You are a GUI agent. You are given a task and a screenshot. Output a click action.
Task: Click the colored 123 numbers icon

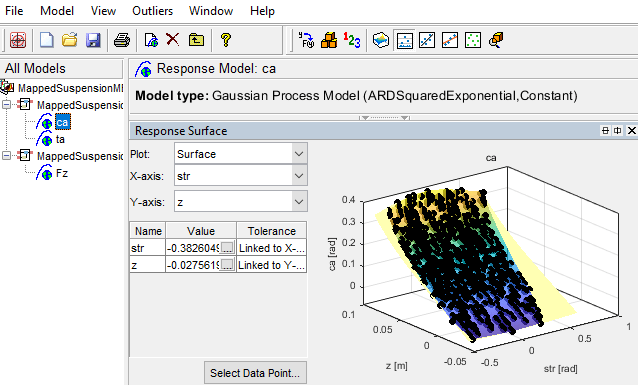(352, 40)
